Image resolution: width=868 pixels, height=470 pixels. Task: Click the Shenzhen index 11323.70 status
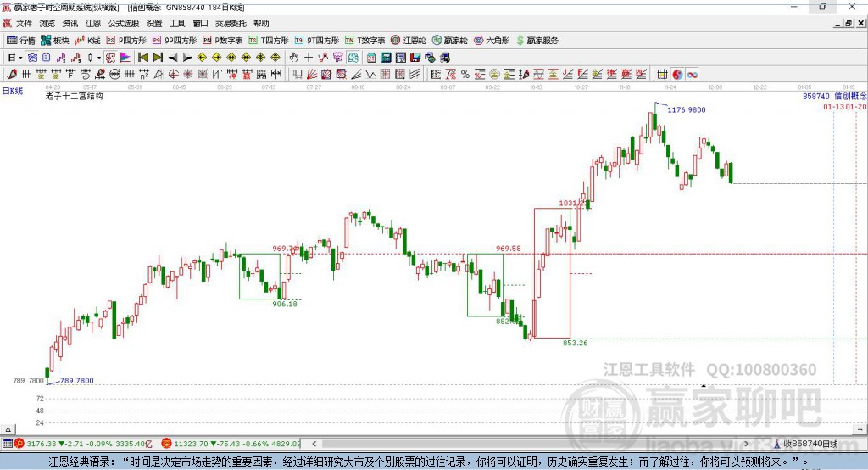pyautogui.click(x=231, y=444)
